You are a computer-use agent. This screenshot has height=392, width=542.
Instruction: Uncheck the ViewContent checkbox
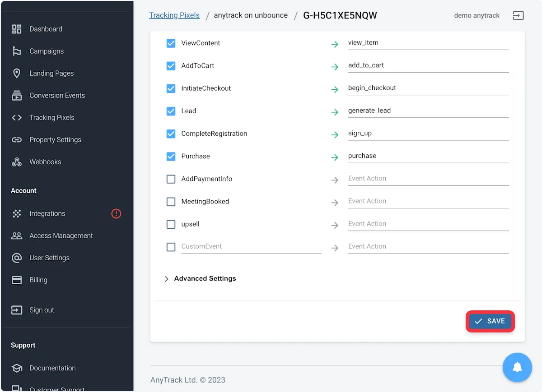(x=171, y=43)
